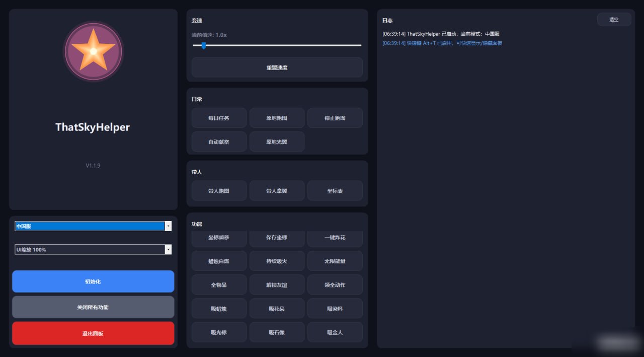The height and width of the screenshot is (357, 644).
Task: Click the 日常 section heading
Action: 197,99
